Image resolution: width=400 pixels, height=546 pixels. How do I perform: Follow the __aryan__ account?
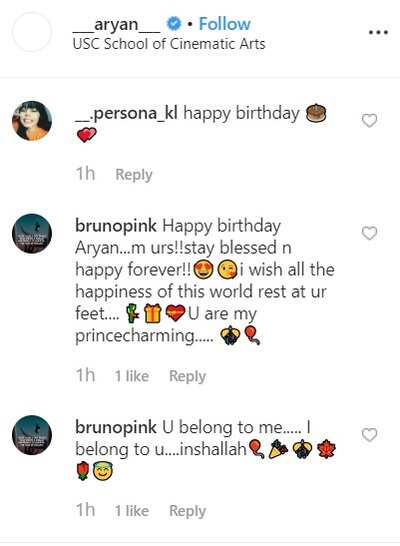(x=225, y=24)
